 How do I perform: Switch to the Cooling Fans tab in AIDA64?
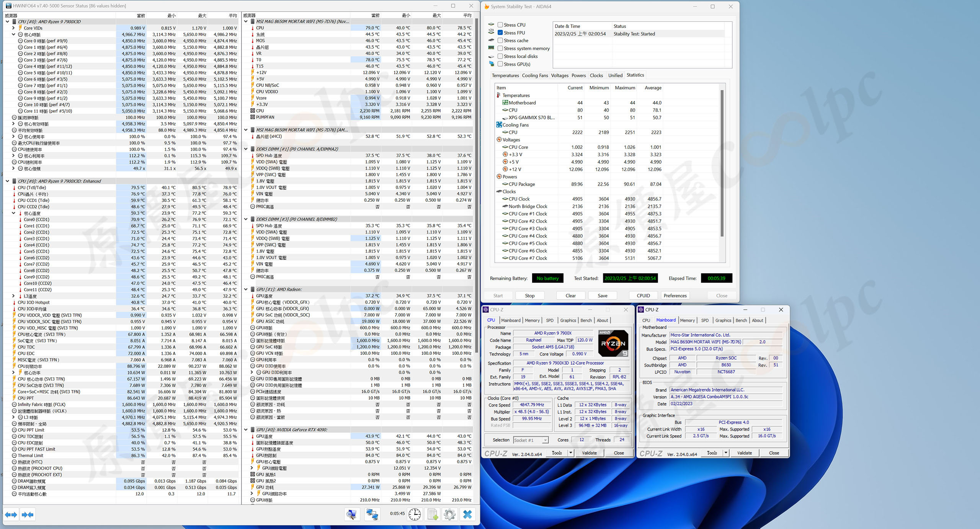click(x=535, y=75)
